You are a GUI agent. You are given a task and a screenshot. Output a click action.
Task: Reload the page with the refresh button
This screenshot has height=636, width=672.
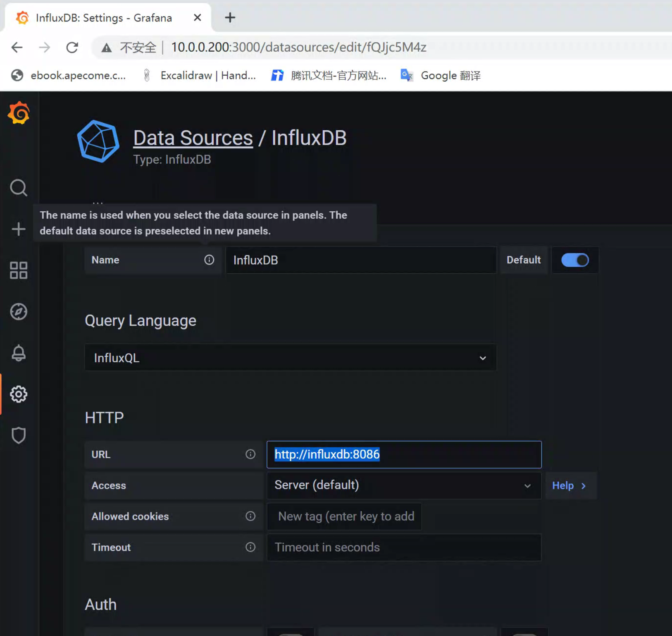point(72,48)
